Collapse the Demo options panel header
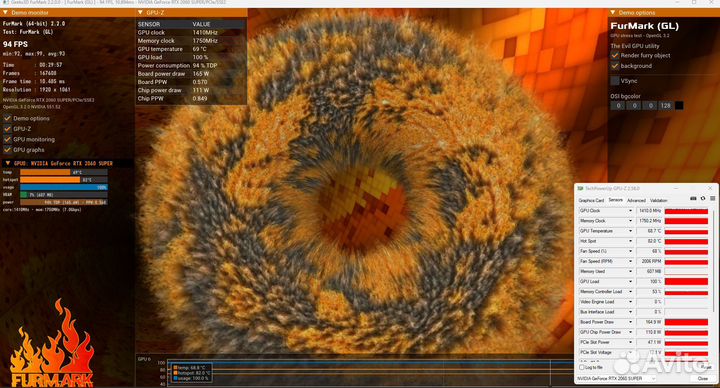 [x=613, y=12]
